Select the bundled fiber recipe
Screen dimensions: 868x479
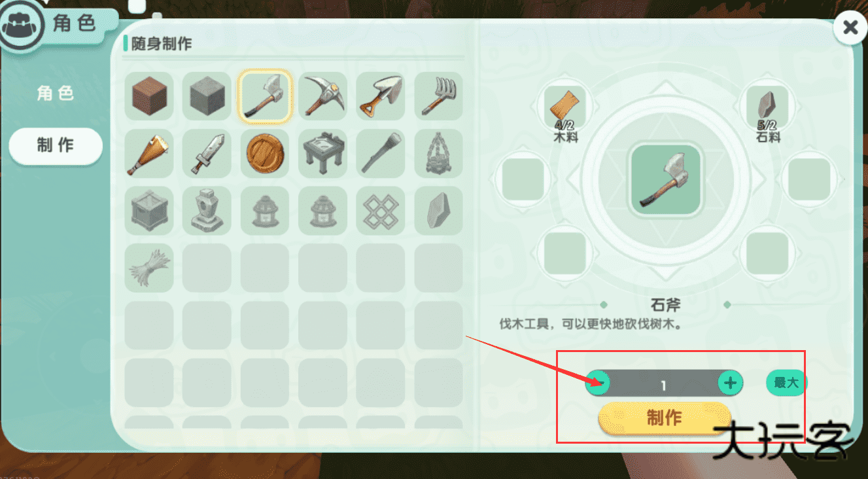(148, 268)
